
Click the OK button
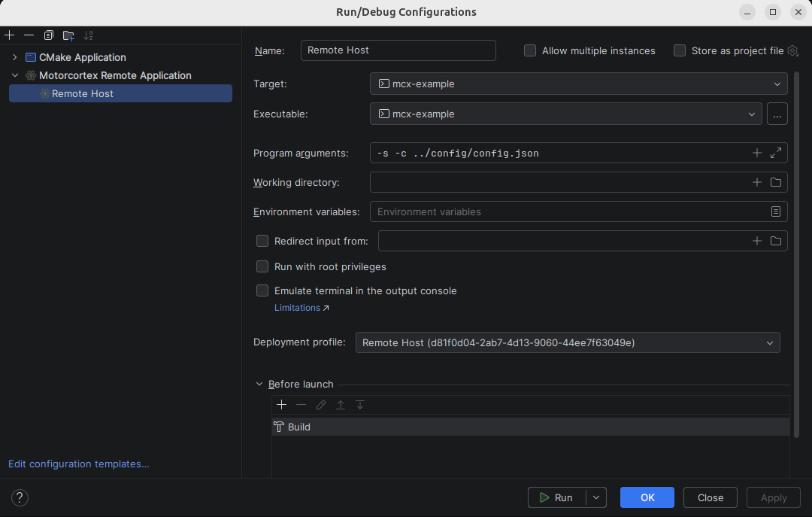pos(647,497)
